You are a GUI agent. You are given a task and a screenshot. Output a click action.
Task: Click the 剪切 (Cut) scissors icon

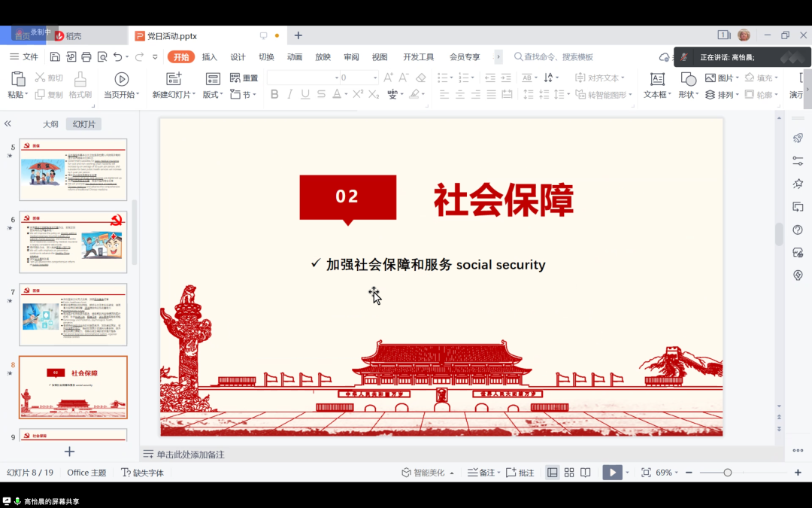tap(40, 78)
